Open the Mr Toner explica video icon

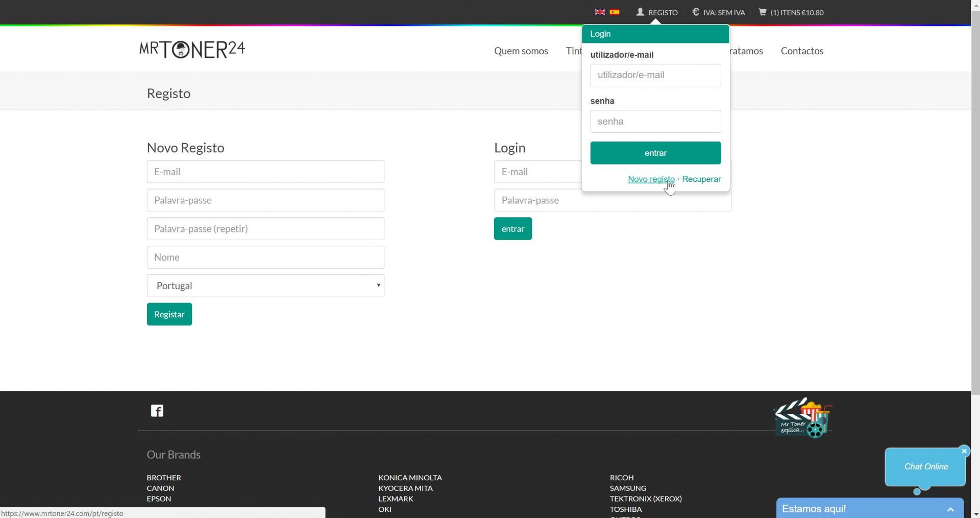(803, 418)
